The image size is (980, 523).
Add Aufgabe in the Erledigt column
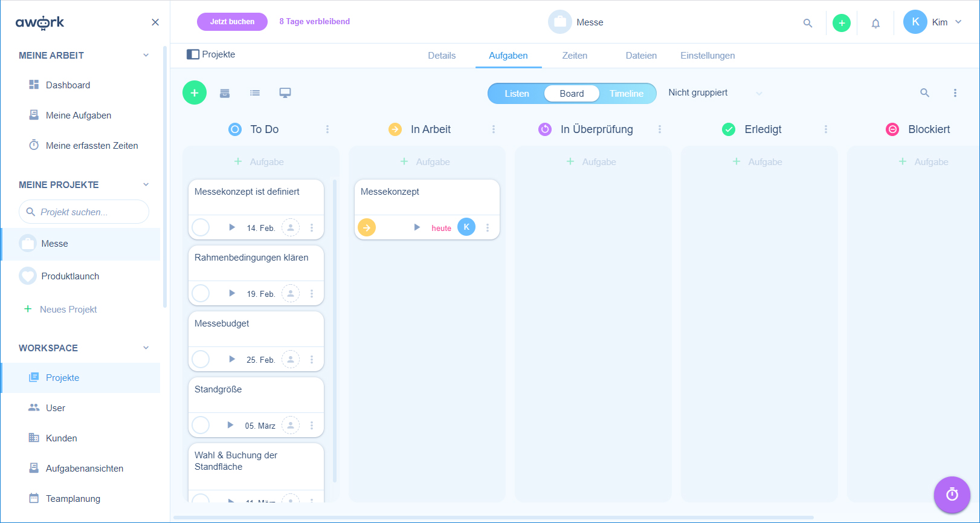click(758, 161)
